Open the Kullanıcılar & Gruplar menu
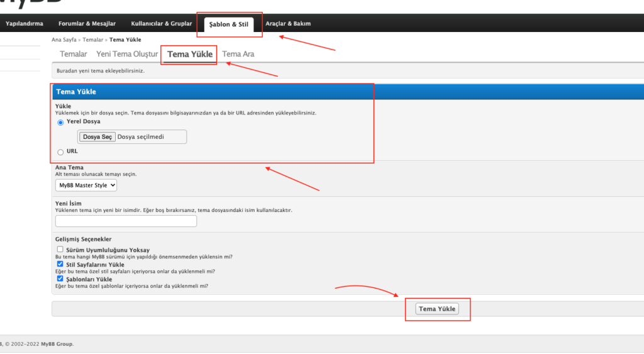Viewport: 644px width, 354px height. [162, 24]
